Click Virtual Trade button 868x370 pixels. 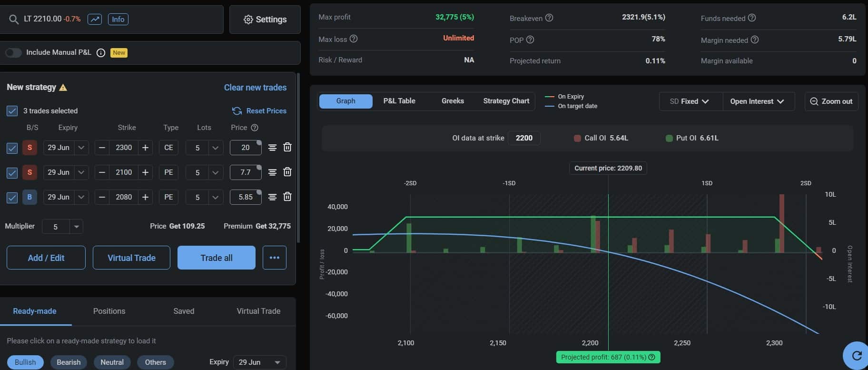pos(131,258)
